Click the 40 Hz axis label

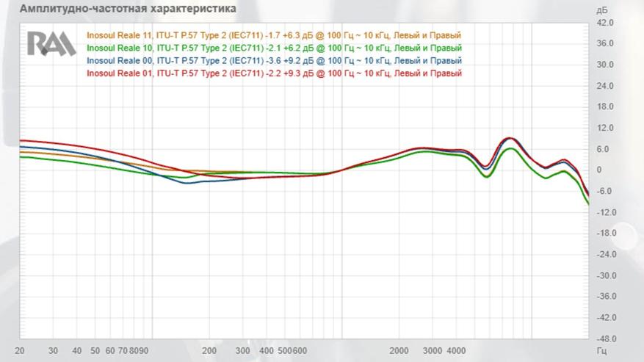(76, 351)
